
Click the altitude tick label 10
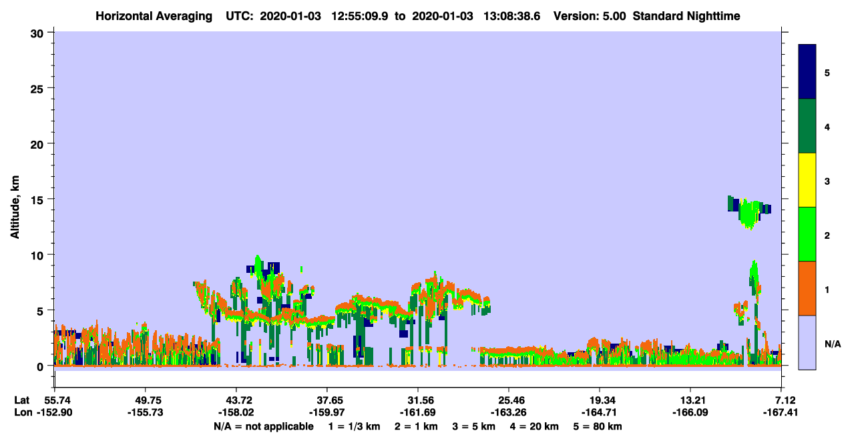tap(39, 255)
